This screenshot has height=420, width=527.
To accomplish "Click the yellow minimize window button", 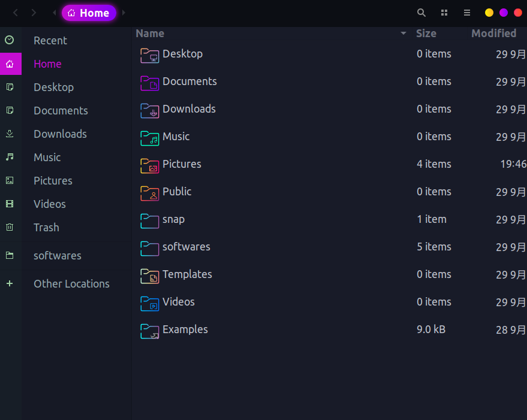I will click(x=489, y=13).
